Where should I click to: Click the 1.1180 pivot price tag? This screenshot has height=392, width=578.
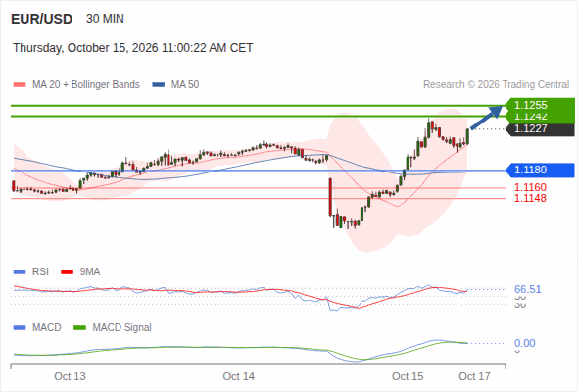click(541, 170)
